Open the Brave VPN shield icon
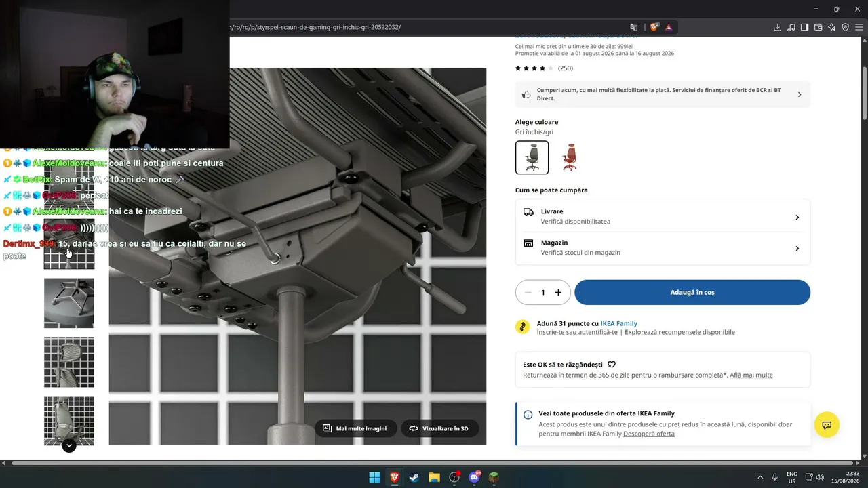 [845, 27]
